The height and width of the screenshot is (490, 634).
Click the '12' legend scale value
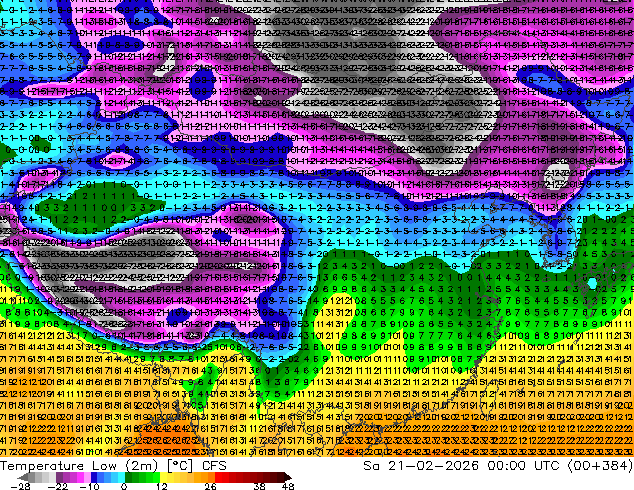pos(162,486)
